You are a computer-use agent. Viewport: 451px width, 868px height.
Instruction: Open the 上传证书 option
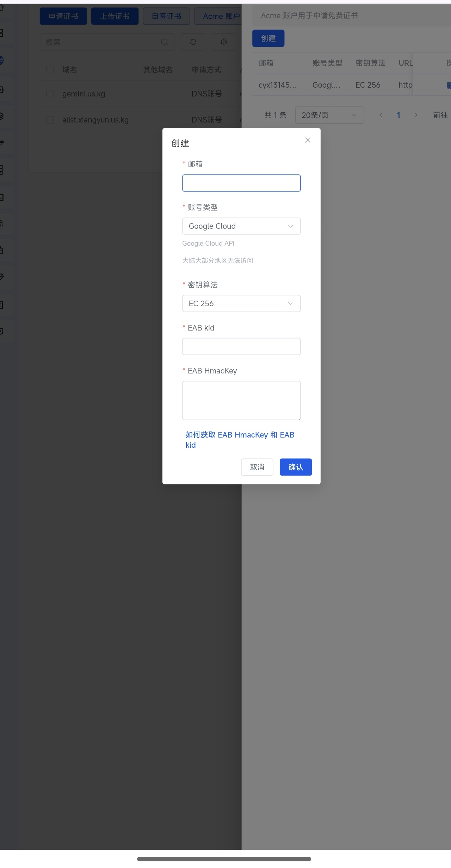[115, 16]
